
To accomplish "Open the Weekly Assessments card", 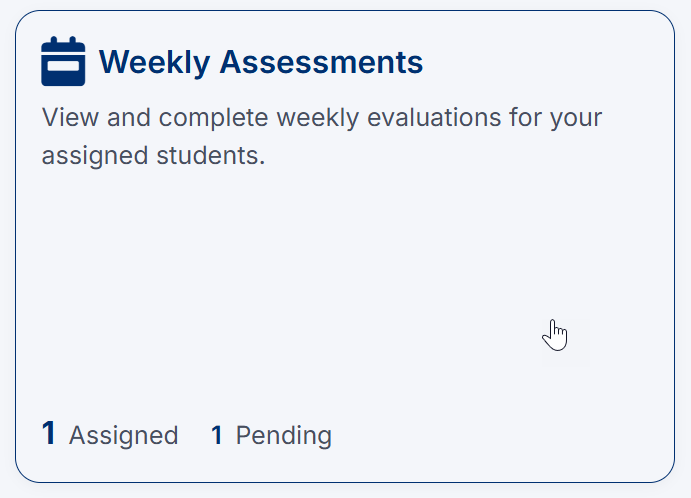I will point(345,250).
